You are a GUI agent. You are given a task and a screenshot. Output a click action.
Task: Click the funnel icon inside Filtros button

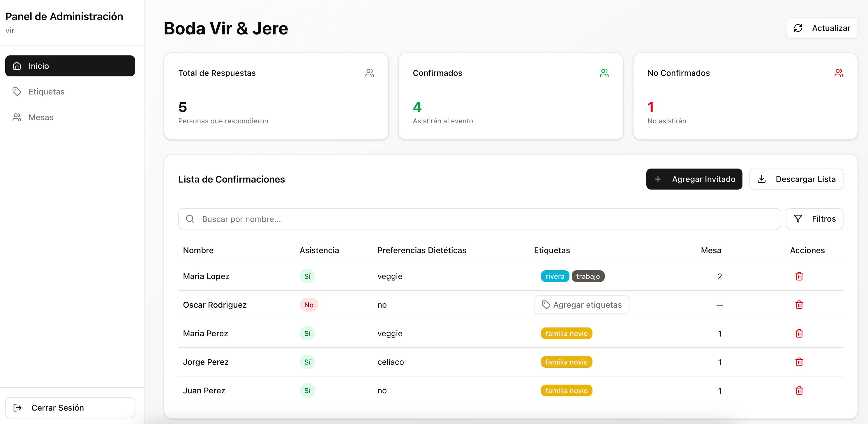[798, 219]
